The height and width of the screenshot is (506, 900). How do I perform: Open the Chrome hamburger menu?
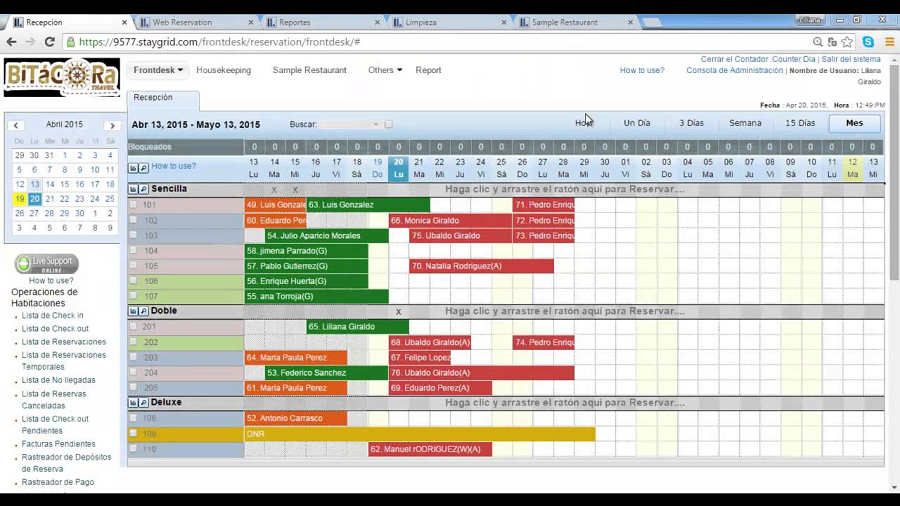(x=889, y=42)
